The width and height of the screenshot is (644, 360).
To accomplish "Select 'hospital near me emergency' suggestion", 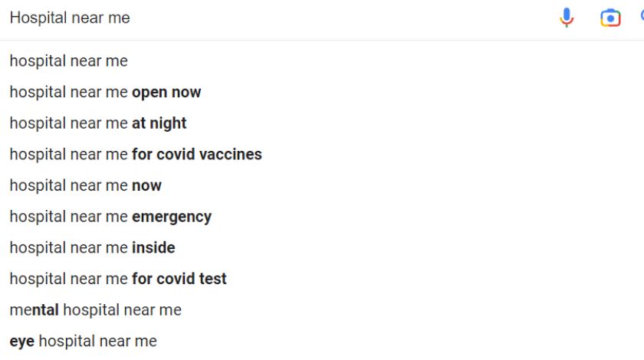I will (x=322, y=217).
